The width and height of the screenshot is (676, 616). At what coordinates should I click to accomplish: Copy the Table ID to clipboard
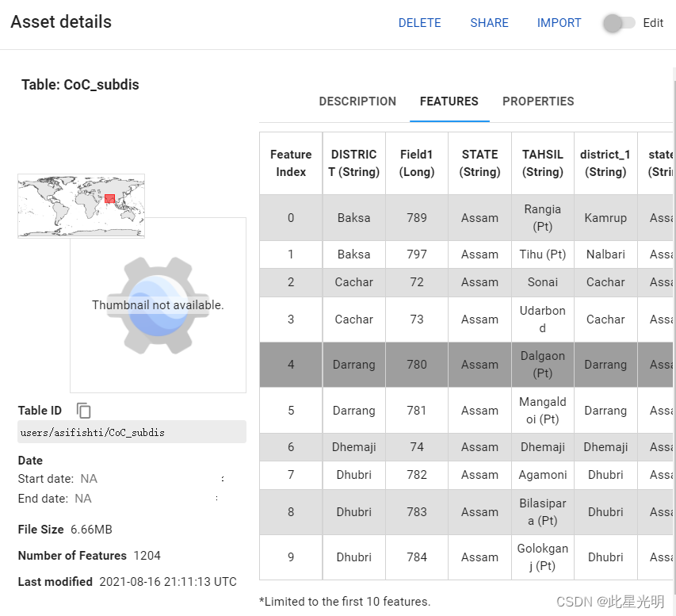pos(84,410)
